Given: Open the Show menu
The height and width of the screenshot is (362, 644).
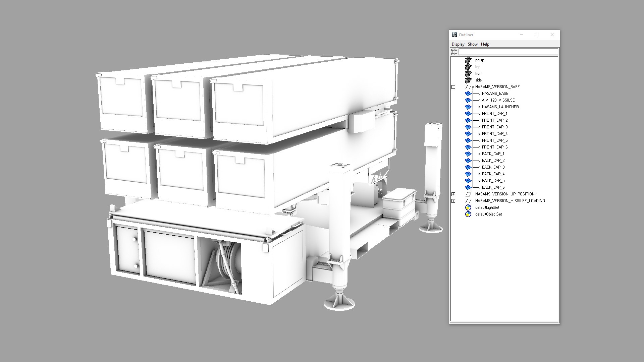Looking at the screenshot, I should [x=472, y=44].
